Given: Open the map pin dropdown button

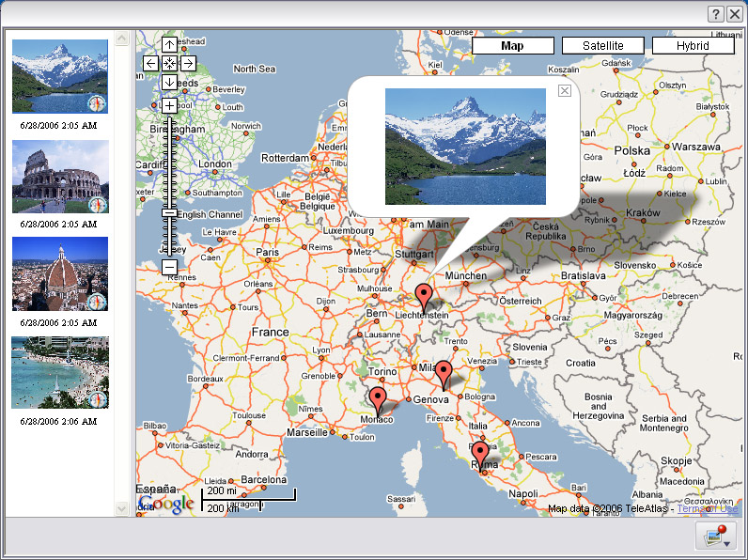Looking at the screenshot, I should pyautogui.click(x=715, y=537).
